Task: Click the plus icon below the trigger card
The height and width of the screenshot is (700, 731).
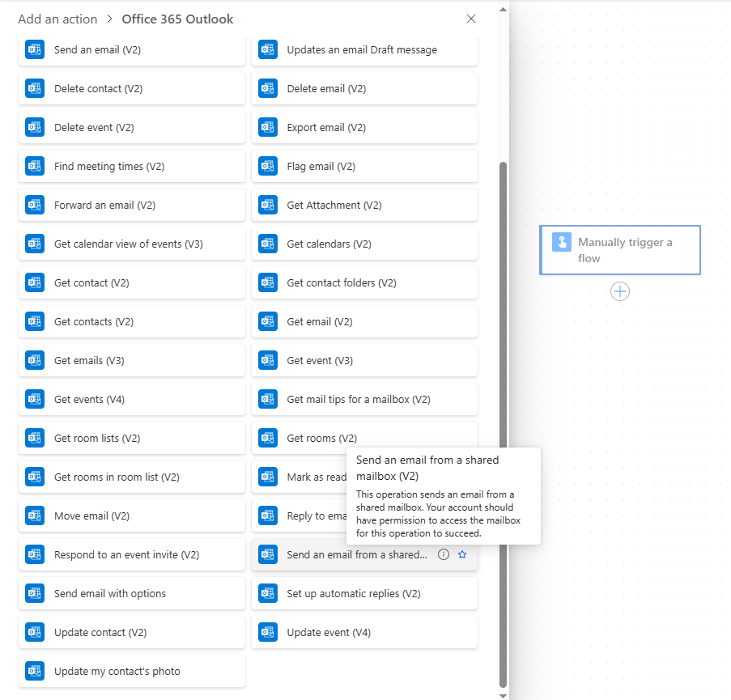Action: coord(619,291)
